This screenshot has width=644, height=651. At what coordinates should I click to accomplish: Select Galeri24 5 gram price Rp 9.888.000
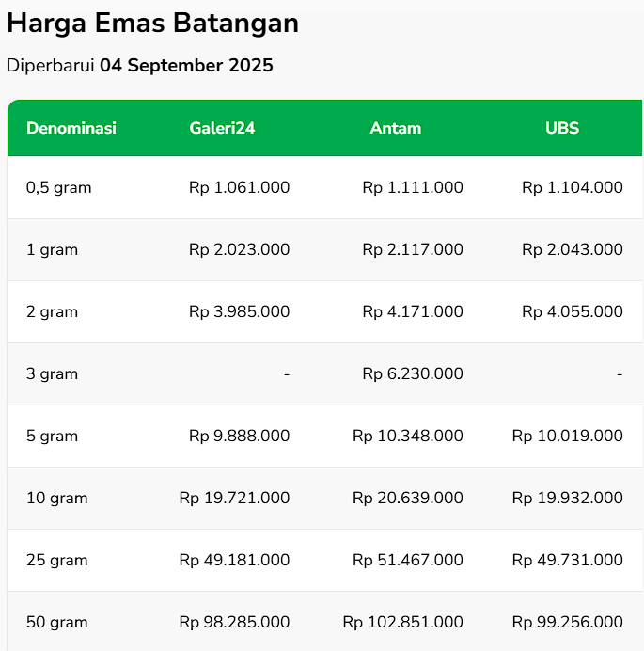click(x=239, y=436)
